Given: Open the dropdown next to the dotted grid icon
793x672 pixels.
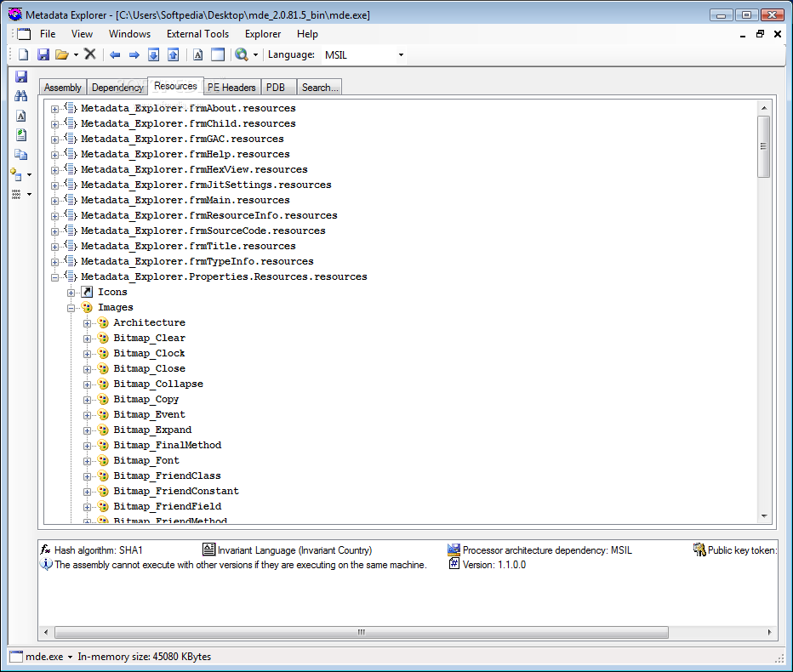Looking at the screenshot, I should click(29, 194).
